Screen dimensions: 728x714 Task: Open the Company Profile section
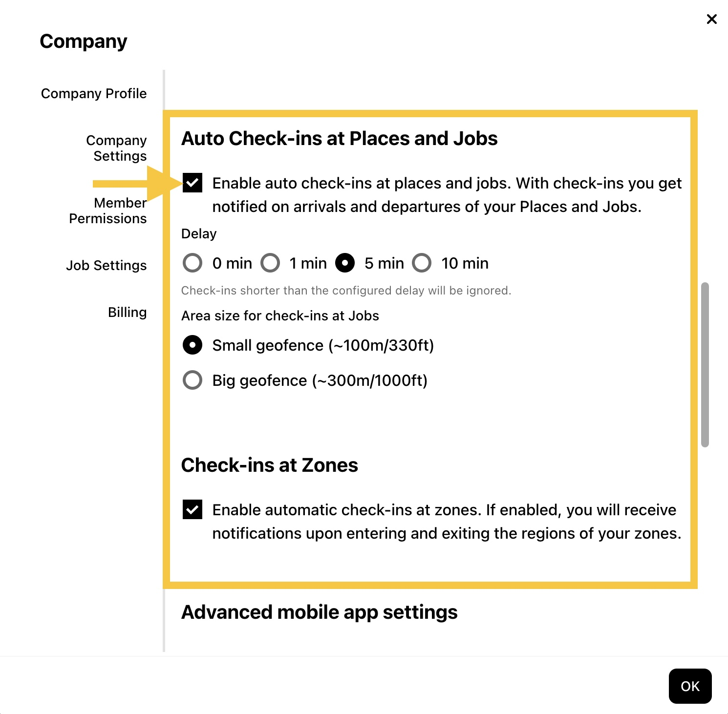pyautogui.click(x=94, y=93)
